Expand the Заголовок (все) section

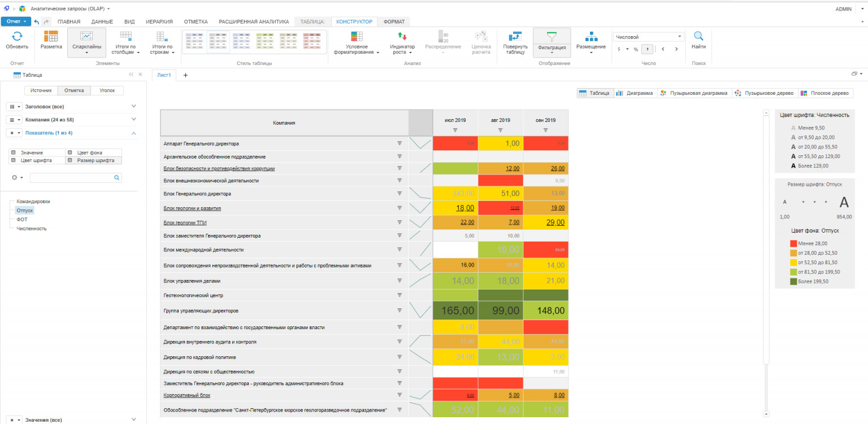(134, 106)
